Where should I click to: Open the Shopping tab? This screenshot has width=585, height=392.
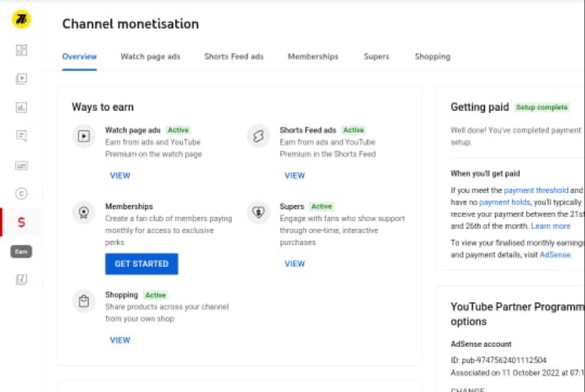433,56
